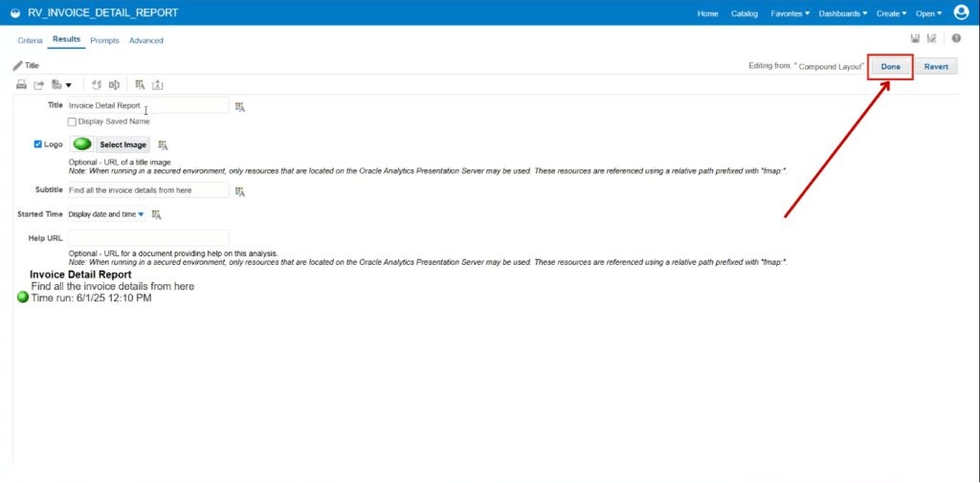Click the green logo image preview
This screenshot has width=980, height=483.
pos(82,144)
